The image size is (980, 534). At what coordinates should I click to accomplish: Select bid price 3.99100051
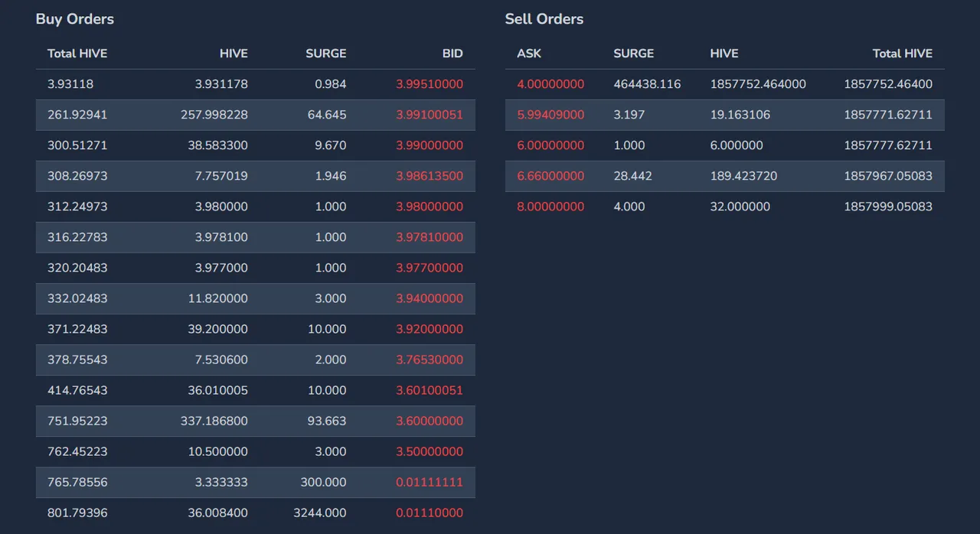(x=430, y=115)
